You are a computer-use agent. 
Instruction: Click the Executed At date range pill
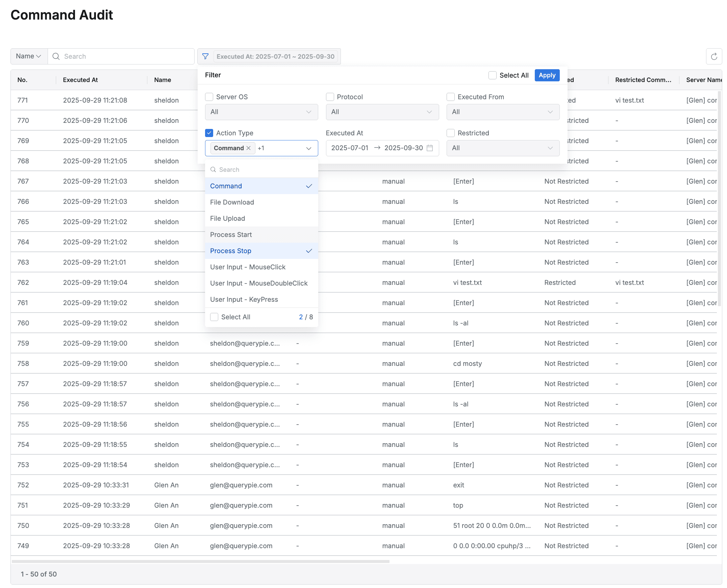point(276,56)
